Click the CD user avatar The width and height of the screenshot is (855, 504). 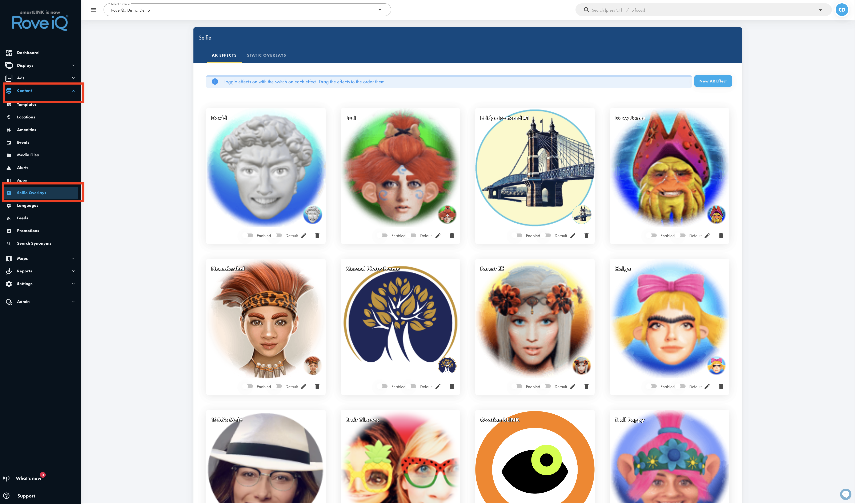click(x=842, y=10)
